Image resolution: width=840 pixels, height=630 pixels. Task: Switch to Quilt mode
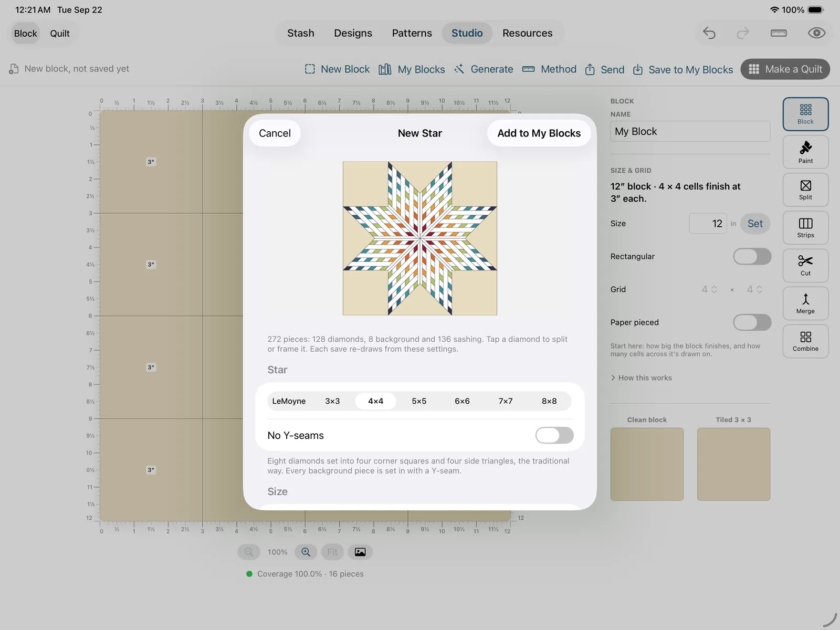pos(60,33)
